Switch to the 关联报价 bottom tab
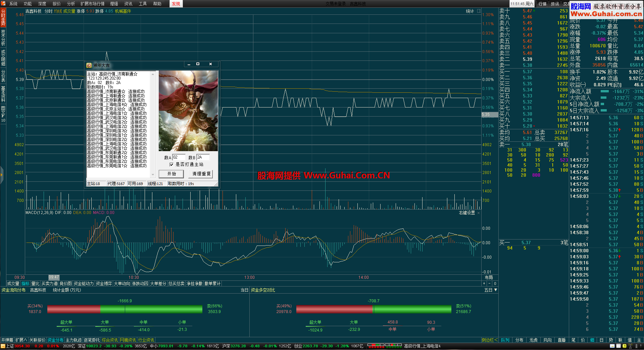Screen dimensions: 644x350 click(x=37, y=340)
